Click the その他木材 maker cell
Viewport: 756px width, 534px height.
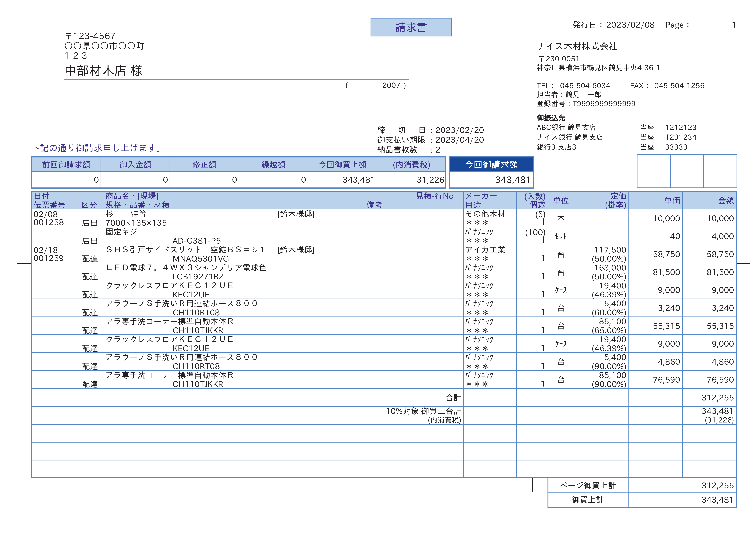[485, 214]
